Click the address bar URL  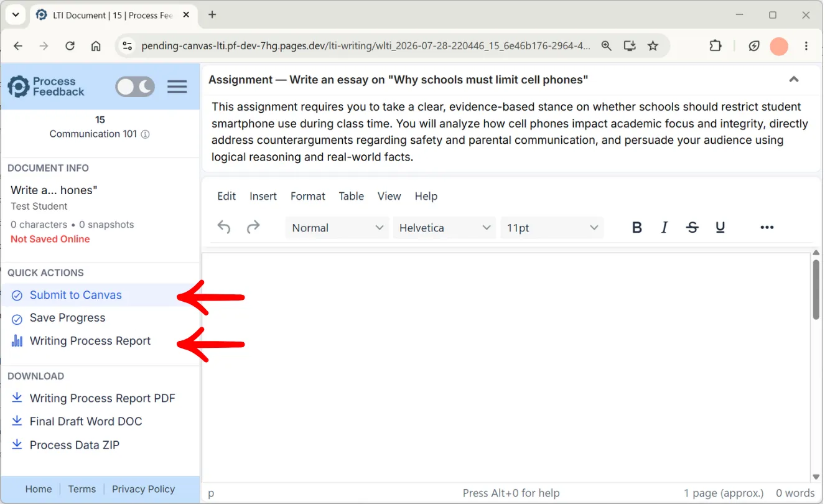point(366,46)
